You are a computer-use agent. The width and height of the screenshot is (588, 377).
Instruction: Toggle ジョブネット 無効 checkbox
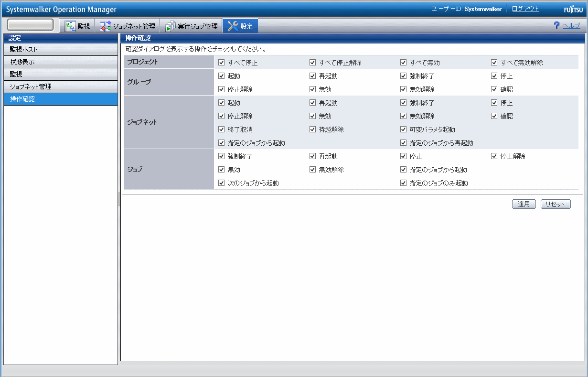point(312,116)
